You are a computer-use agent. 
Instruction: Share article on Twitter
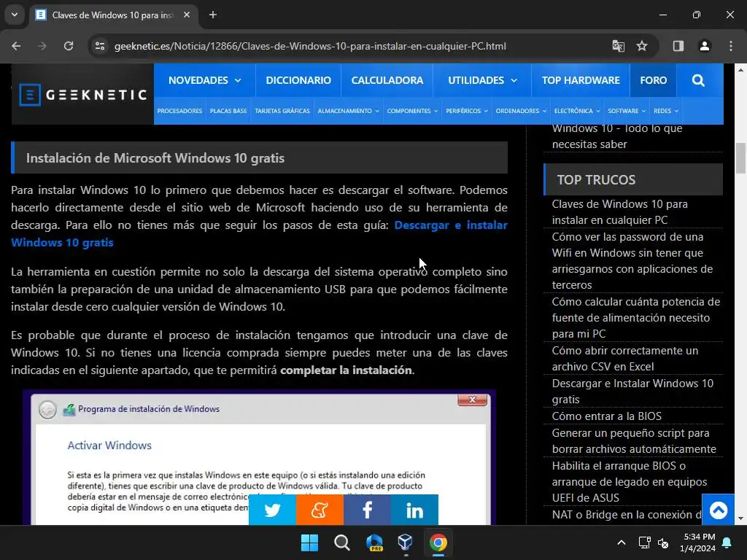(x=272, y=510)
